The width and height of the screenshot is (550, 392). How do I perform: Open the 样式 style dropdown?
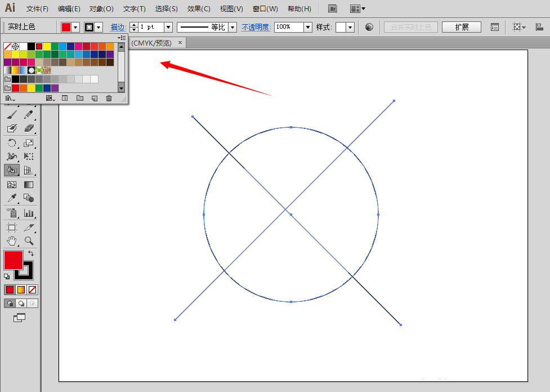point(350,27)
